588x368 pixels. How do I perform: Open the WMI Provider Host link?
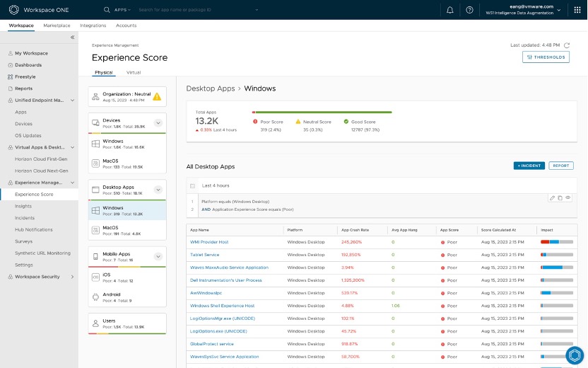click(209, 242)
